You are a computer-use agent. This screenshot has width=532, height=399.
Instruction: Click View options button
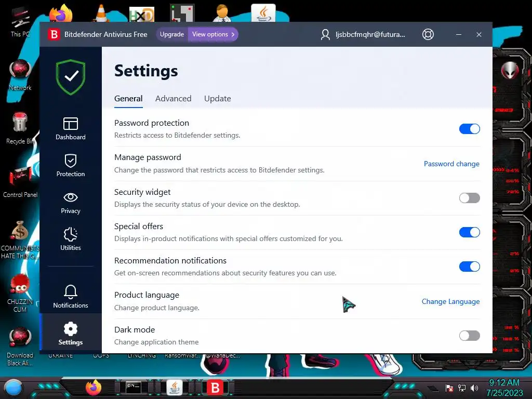(x=213, y=34)
